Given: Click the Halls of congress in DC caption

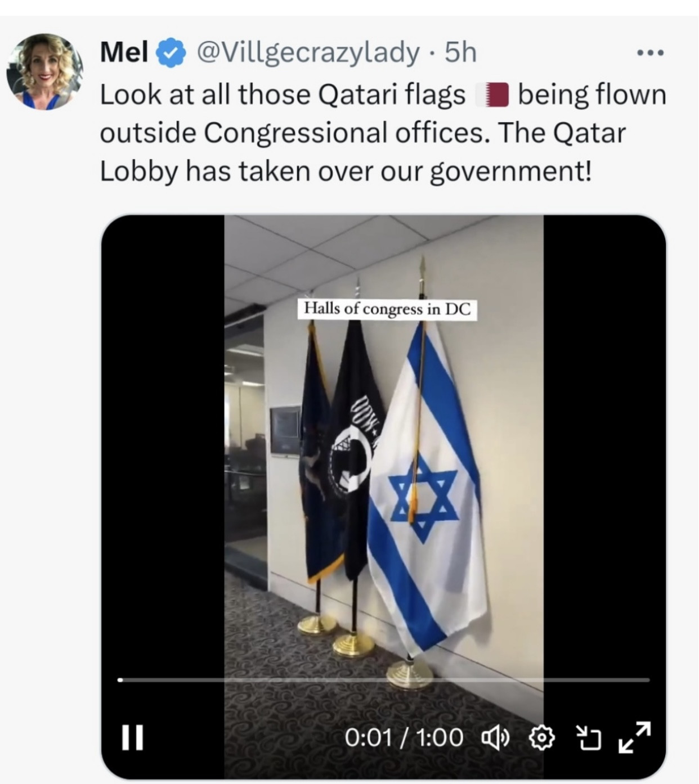Looking at the screenshot, I should click(x=387, y=309).
